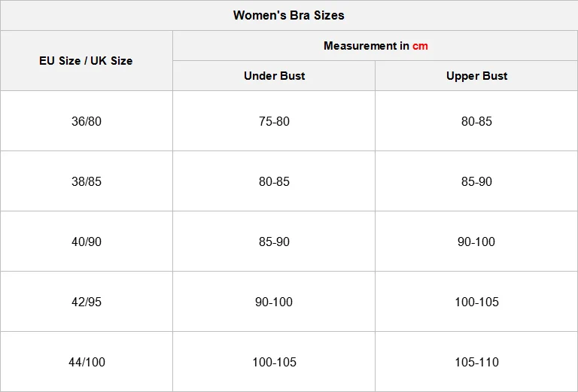Select the 105-110 upper bust value
The image size is (578, 392).
pos(476,362)
